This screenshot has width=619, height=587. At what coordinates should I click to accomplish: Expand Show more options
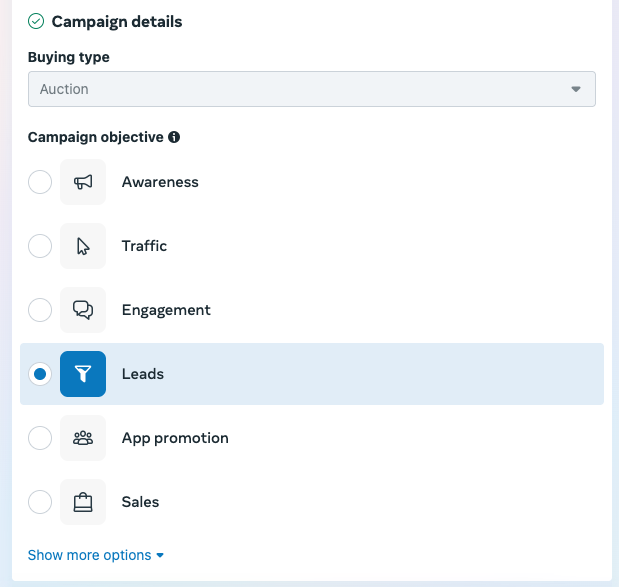click(x=96, y=555)
